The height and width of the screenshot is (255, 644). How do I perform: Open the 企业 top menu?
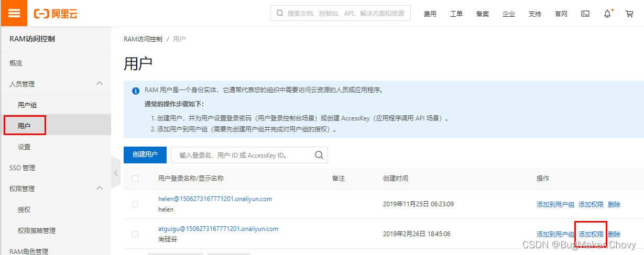click(508, 14)
